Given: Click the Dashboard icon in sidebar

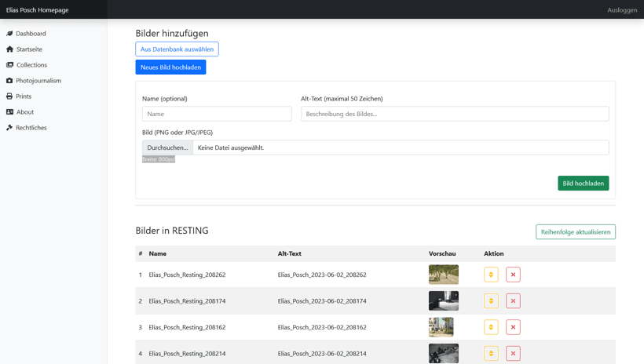Looking at the screenshot, I should [x=9, y=34].
